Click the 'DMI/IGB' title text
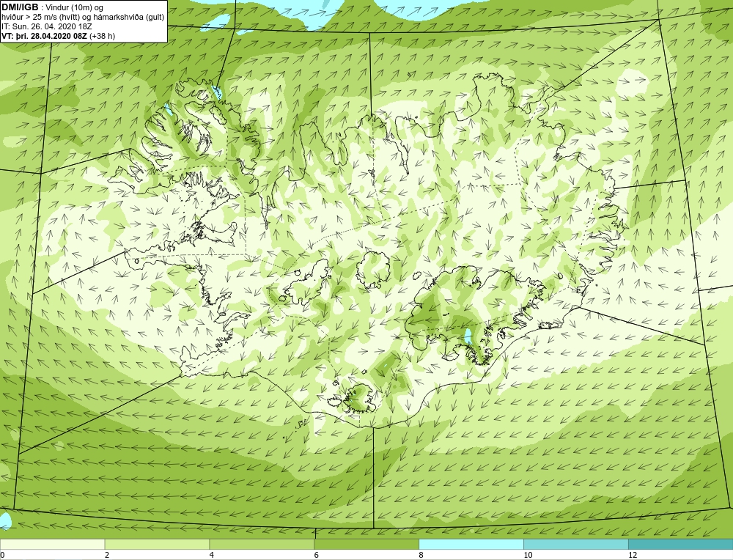 [x=20, y=7]
